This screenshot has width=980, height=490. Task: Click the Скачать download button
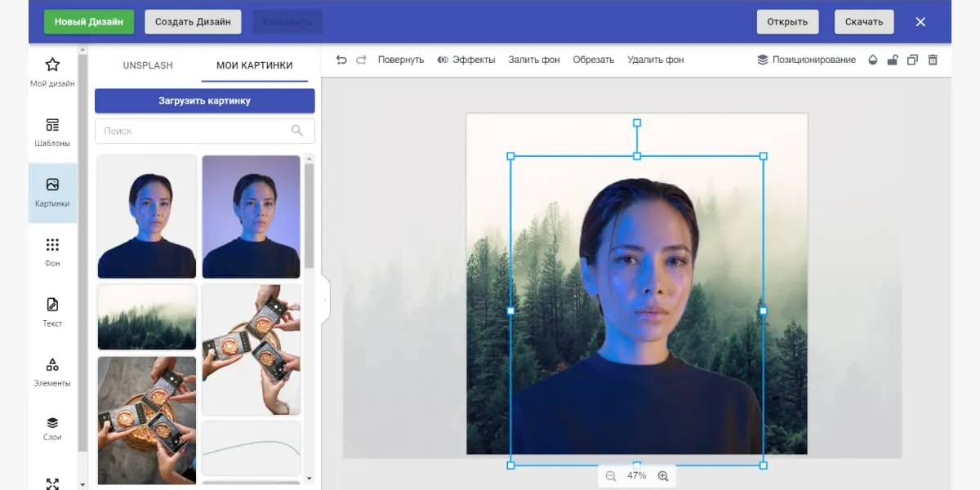(864, 22)
